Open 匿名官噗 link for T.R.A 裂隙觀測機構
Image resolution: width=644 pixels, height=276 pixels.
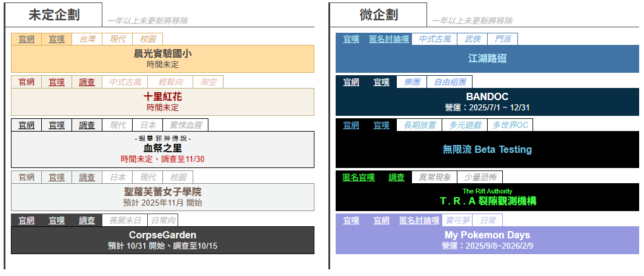coord(359,177)
